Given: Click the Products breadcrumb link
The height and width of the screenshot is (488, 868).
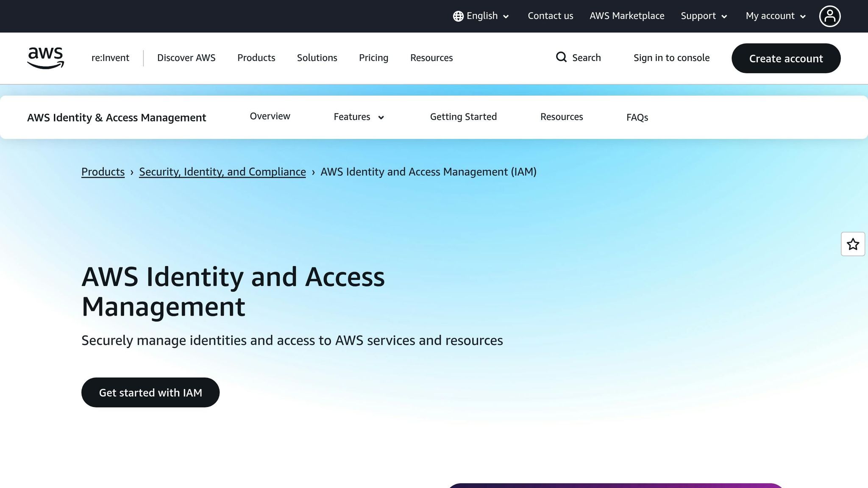Looking at the screenshot, I should (x=103, y=172).
